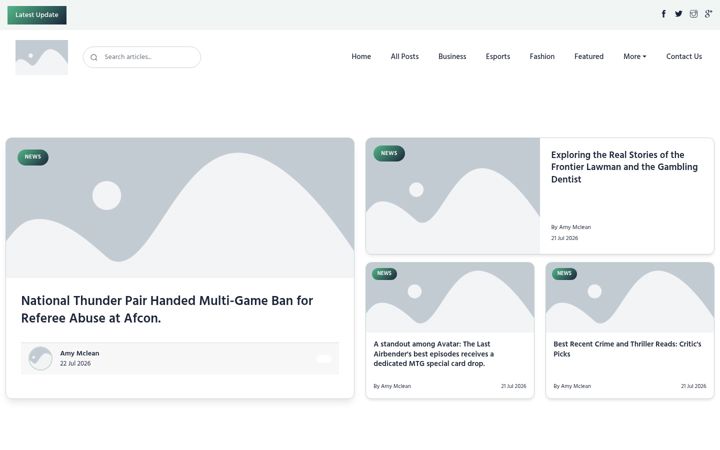Focus the Search articles input field

pyautogui.click(x=142, y=57)
